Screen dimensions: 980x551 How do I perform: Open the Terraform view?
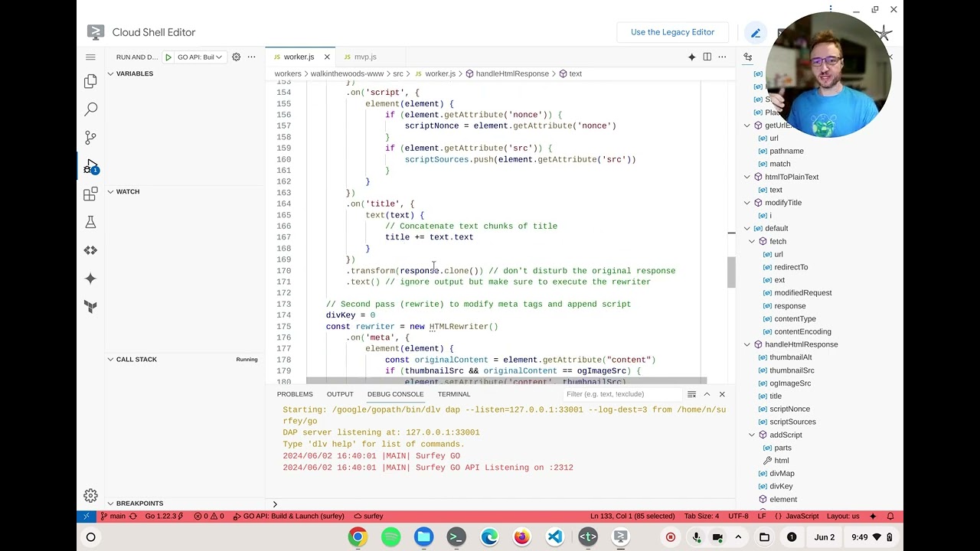pos(90,306)
